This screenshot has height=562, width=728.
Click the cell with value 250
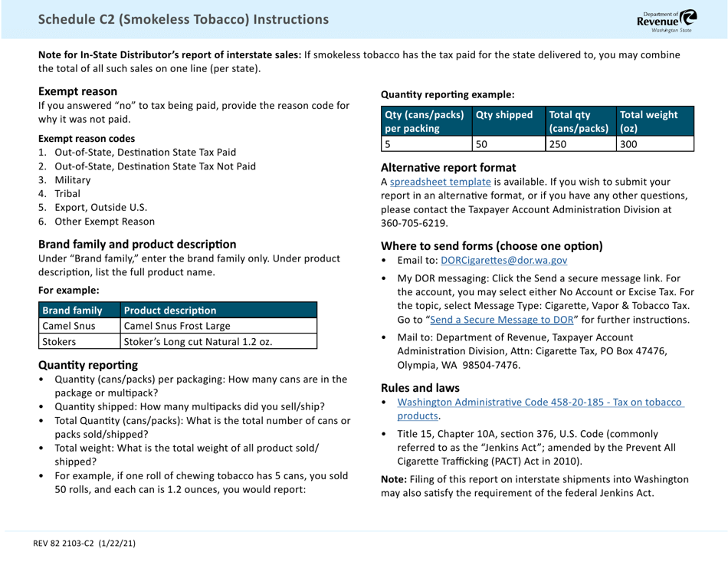[580, 144]
